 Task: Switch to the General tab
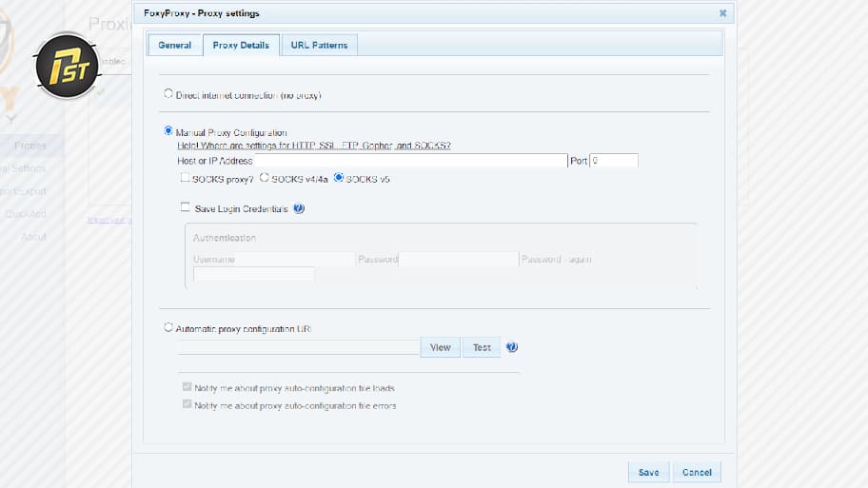pyautogui.click(x=174, y=45)
